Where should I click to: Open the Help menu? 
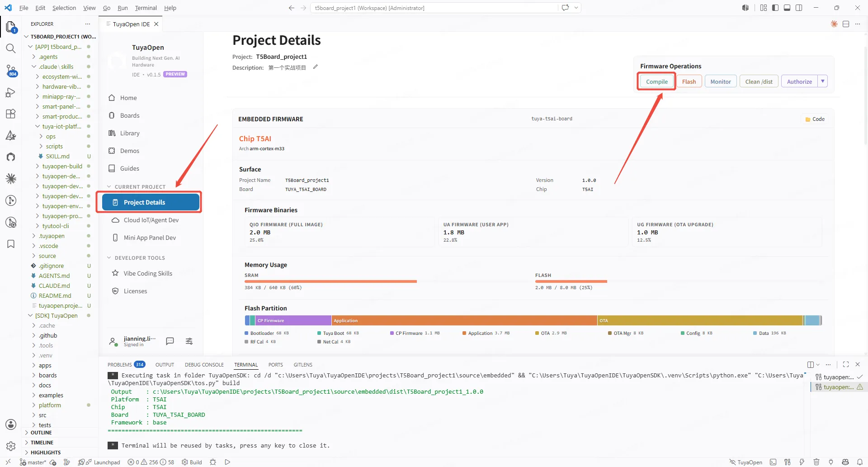pyautogui.click(x=170, y=8)
